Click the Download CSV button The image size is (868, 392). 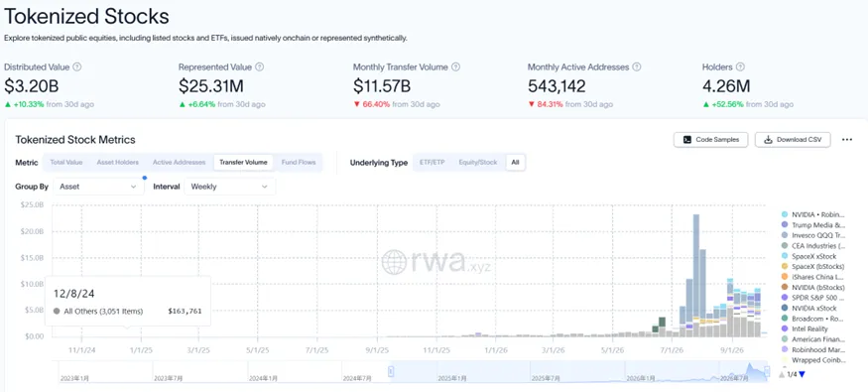pos(793,140)
